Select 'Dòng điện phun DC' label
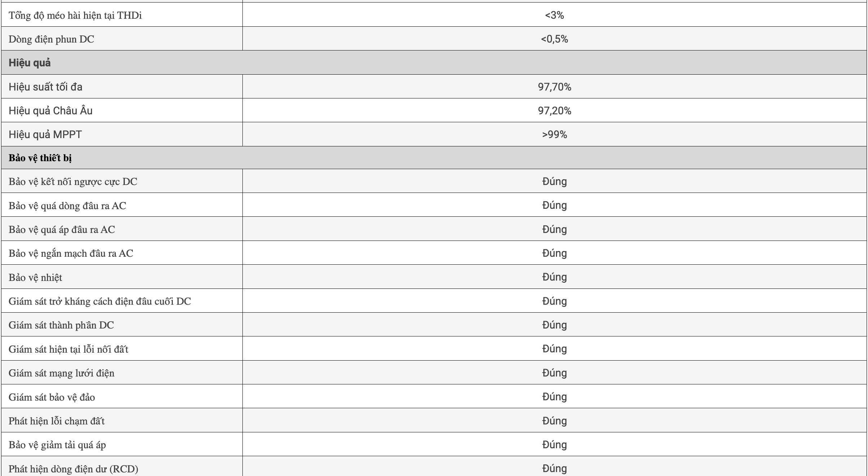Screen dimensions: 868x476 click(x=51, y=39)
